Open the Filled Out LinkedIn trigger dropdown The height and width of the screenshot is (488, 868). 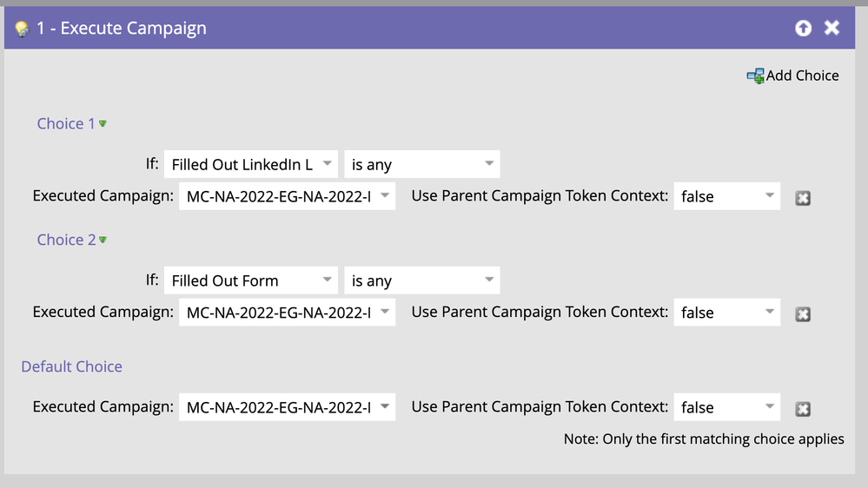coord(250,164)
